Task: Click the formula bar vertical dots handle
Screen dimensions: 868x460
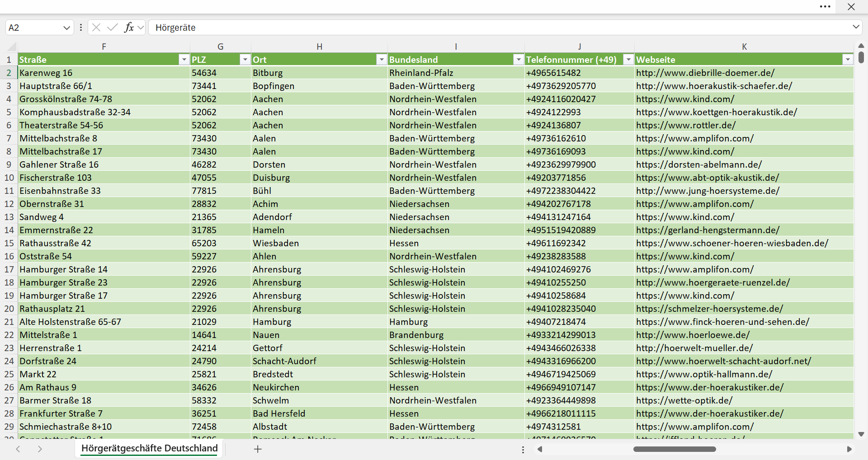Action: click(x=81, y=28)
